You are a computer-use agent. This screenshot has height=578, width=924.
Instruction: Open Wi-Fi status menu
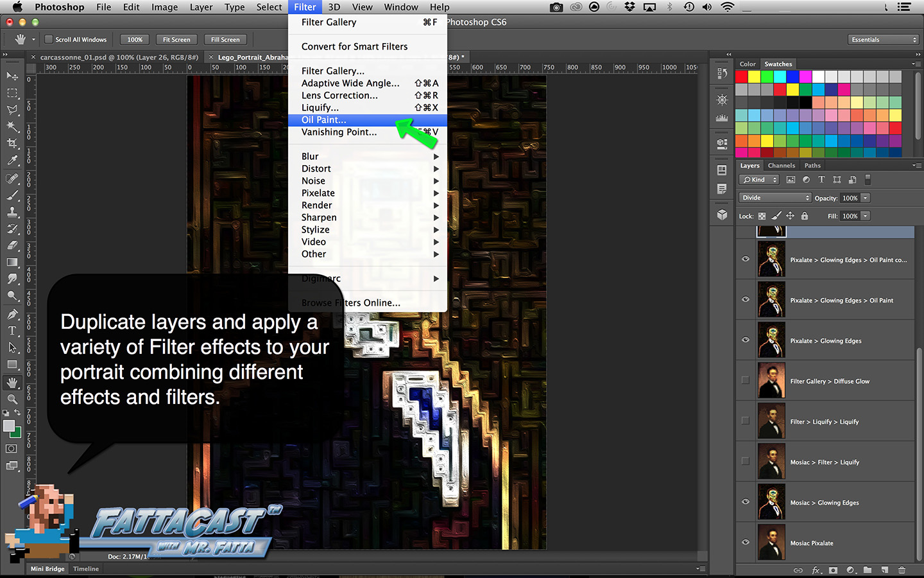click(727, 7)
